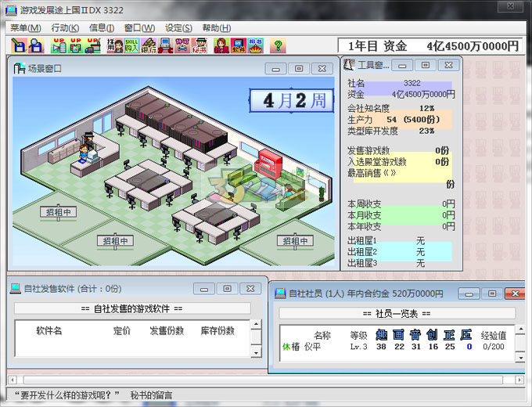Open the 採用 hiring icon

point(115,45)
